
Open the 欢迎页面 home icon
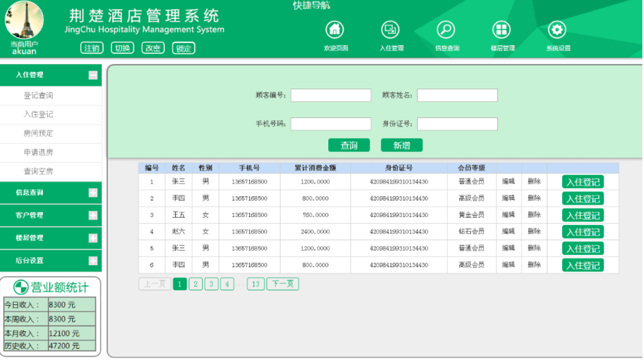click(335, 30)
